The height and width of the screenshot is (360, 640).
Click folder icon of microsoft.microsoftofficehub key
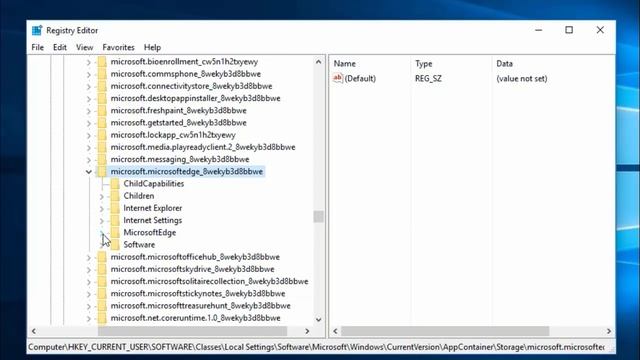click(x=102, y=257)
